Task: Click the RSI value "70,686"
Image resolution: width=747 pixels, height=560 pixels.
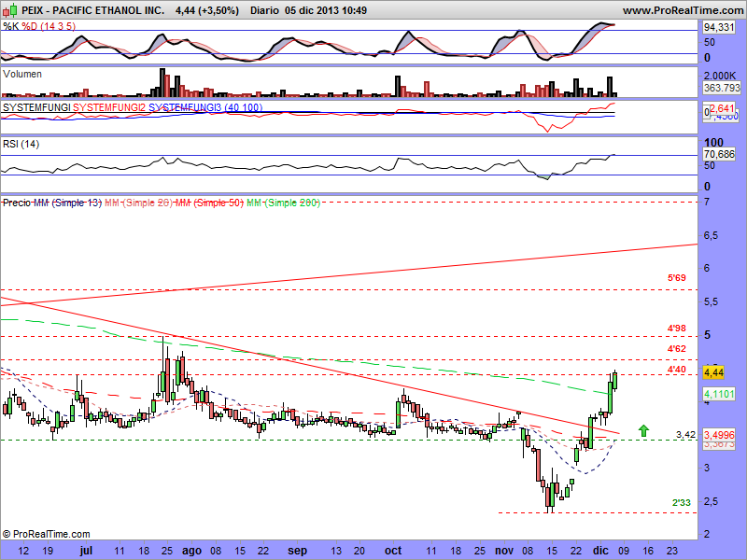Action: click(x=719, y=154)
